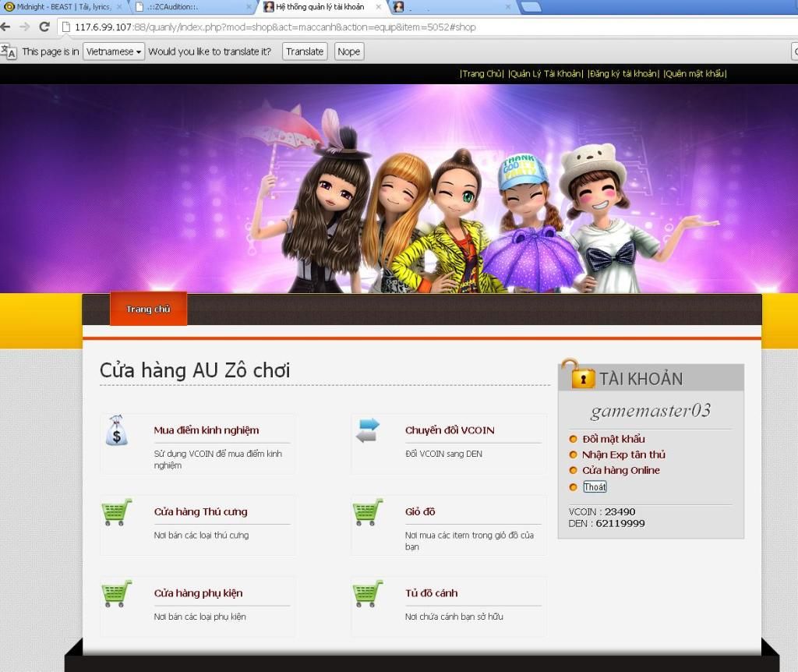Select Hệ thống quản lý tài khoản tab

click(322, 6)
